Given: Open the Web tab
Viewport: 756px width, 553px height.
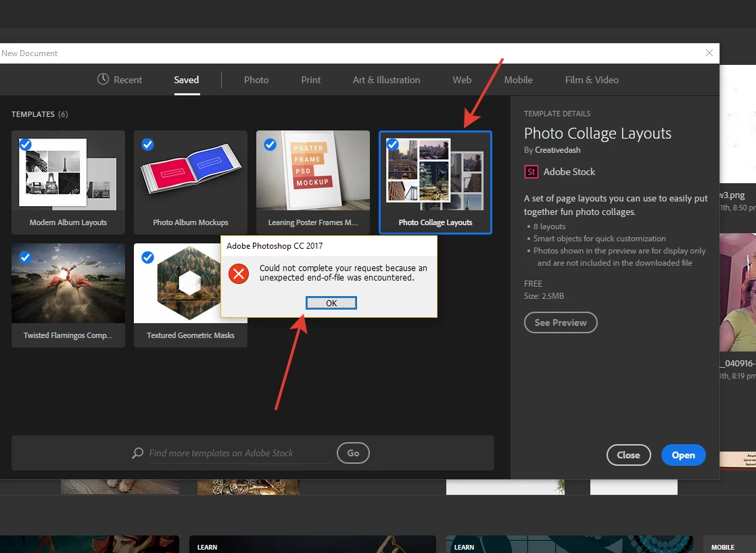Looking at the screenshot, I should pyautogui.click(x=462, y=80).
